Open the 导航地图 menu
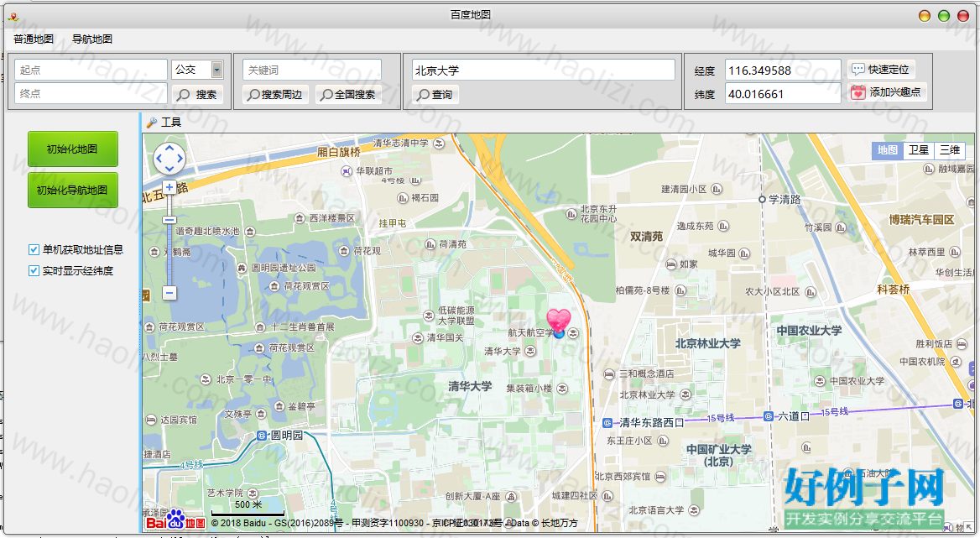This screenshot has height=538, width=980. [92, 39]
